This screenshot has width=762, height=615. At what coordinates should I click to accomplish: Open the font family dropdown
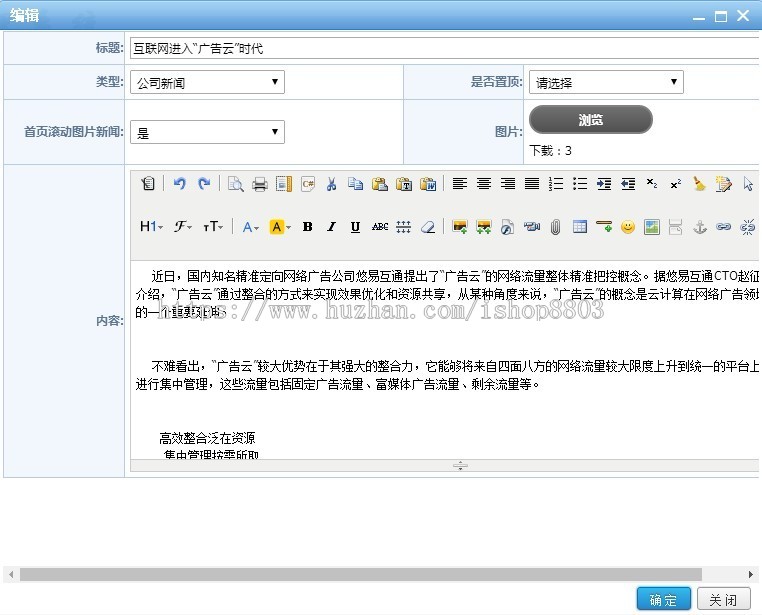pyautogui.click(x=183, y=226)
